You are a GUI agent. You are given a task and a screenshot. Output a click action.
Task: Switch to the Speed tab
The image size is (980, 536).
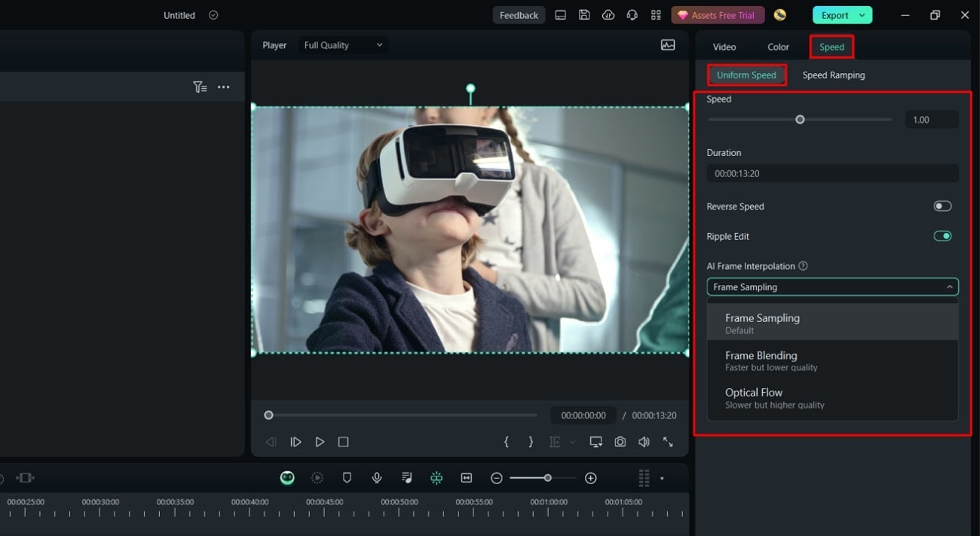(x=831, y=47)
